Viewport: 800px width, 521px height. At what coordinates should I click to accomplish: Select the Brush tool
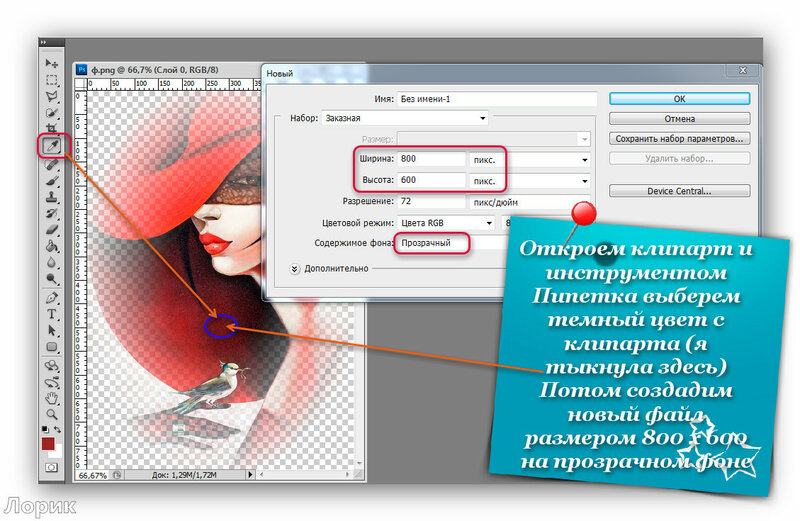pyautogui.click(x=52, y=181)
